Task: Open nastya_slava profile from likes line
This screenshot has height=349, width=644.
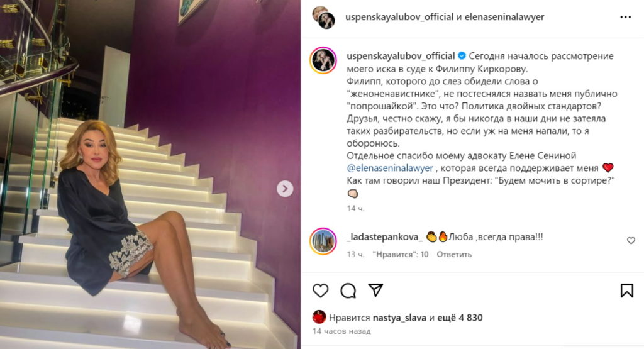Action: pyautogui.click(x=399, y=318)
